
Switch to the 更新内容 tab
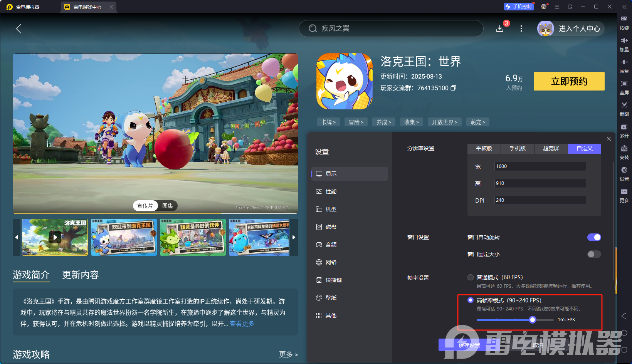(80, 275)
